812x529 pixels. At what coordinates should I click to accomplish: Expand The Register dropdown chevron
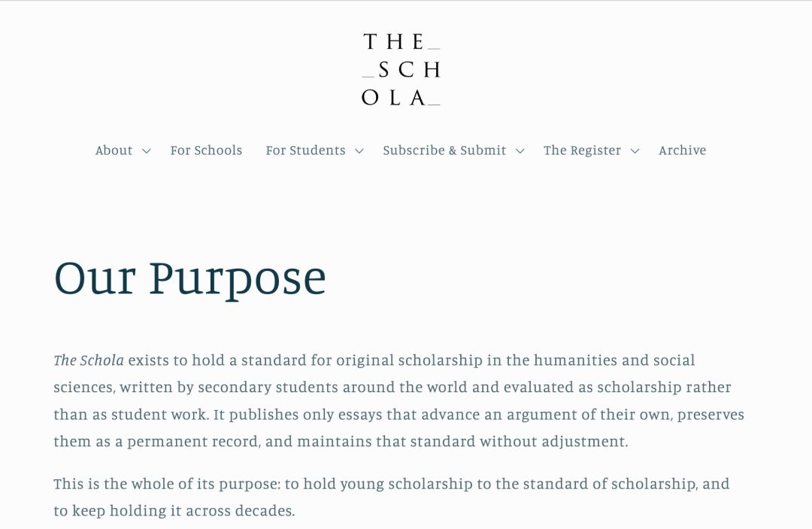(635, 150)
